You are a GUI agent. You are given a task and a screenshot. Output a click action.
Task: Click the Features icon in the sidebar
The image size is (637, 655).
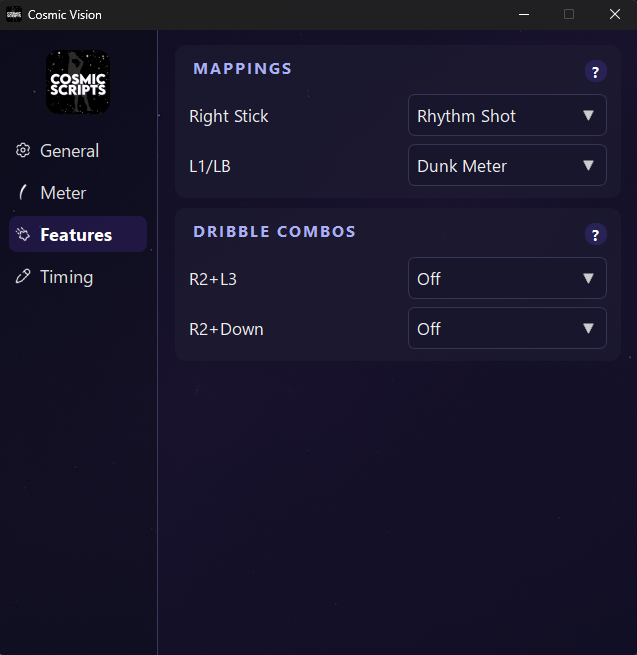pos(23,235)
